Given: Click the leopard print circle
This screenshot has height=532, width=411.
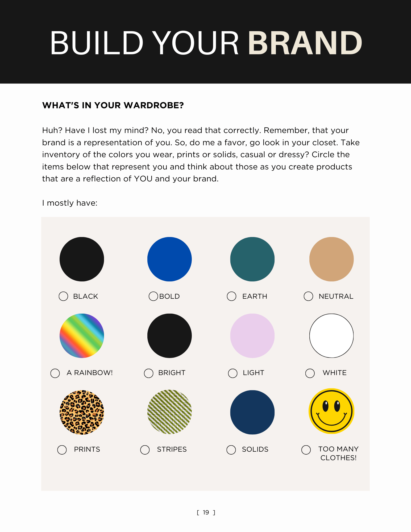Looking at the screenshot, I should coord(82,412).
